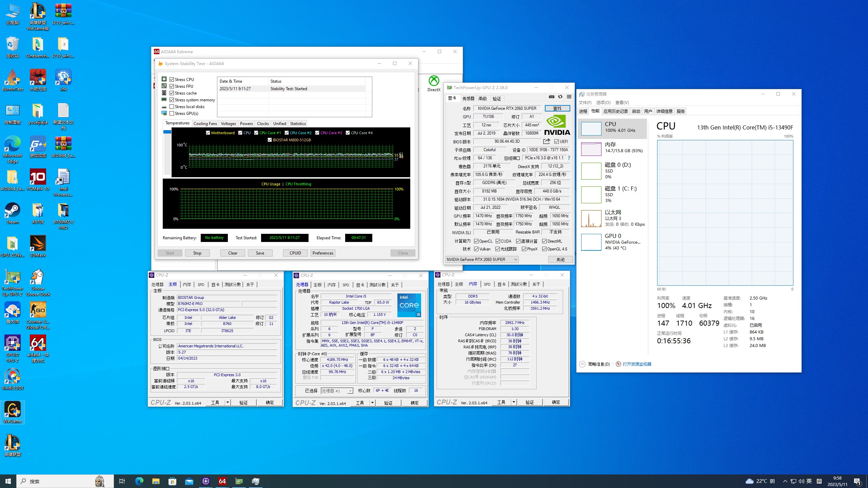Open the BurnInTest desktop icon
The height and width of the screenshot is (488, 868).
point(13,80)
